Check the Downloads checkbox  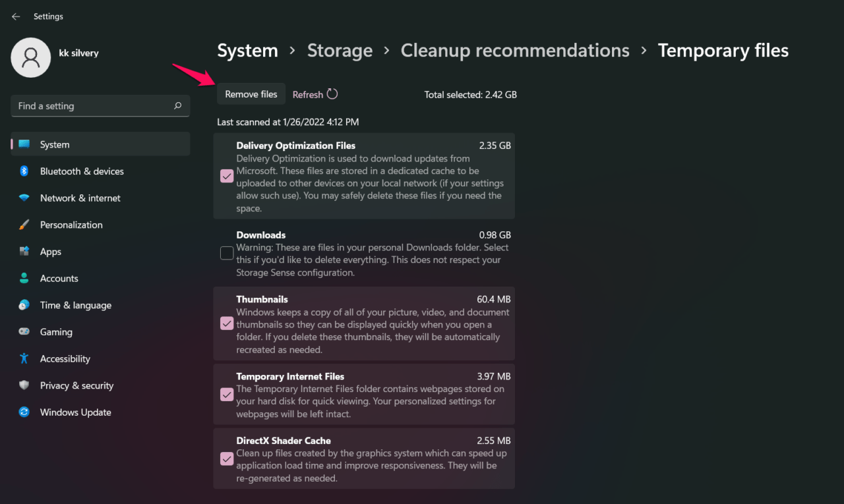(x=227, y=254)
